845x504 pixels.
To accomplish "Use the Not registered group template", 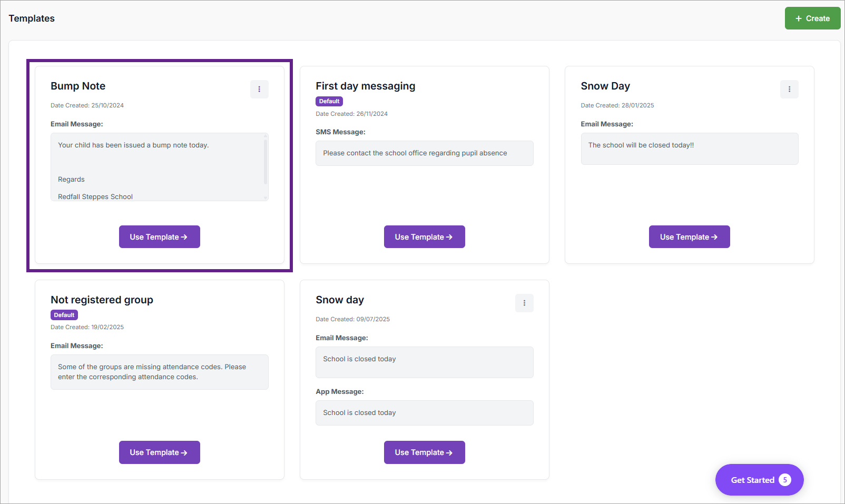I will click(159, 452).
